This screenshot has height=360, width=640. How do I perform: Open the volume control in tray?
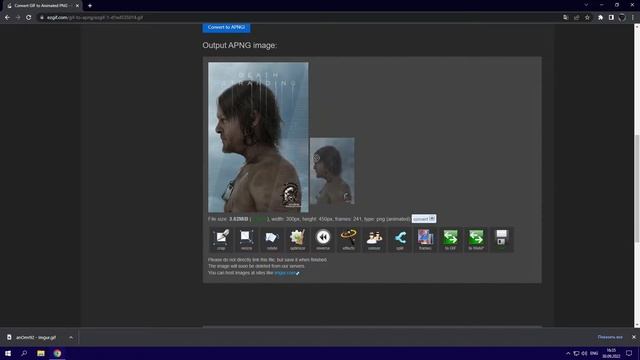pos(584,353)
